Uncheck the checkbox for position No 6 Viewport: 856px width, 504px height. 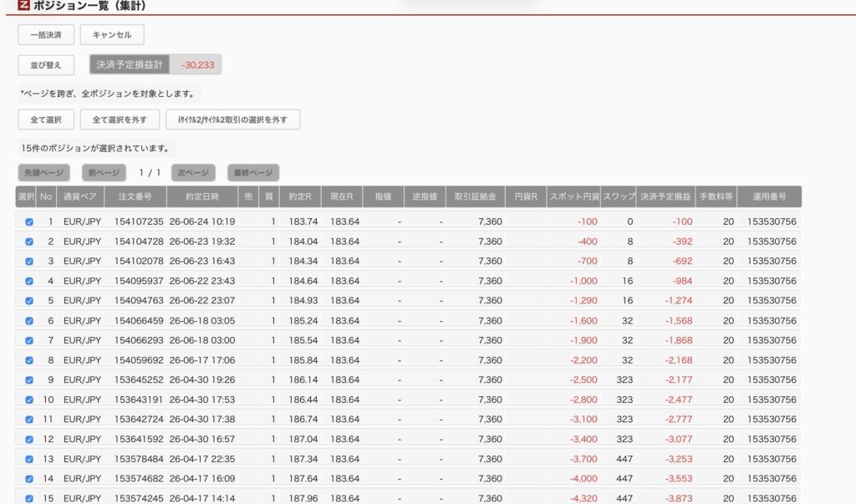pyautogui.click(x=29, y=320)
